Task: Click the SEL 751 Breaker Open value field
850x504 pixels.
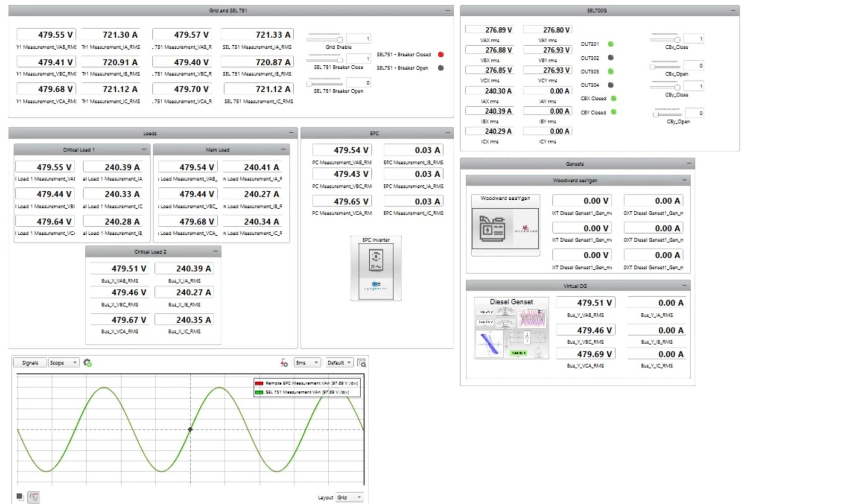Action: click(x=359, y=82)
